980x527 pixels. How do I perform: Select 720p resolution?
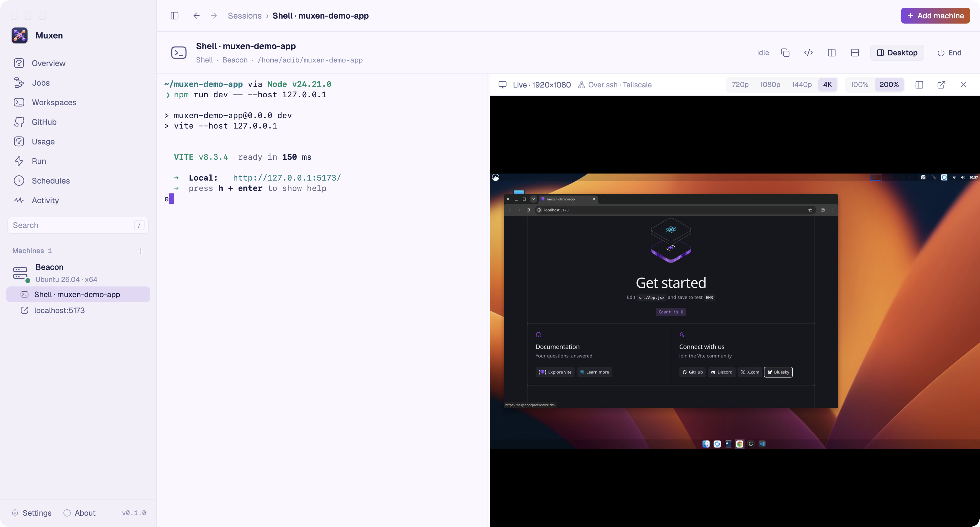click(x=740, y=85)
